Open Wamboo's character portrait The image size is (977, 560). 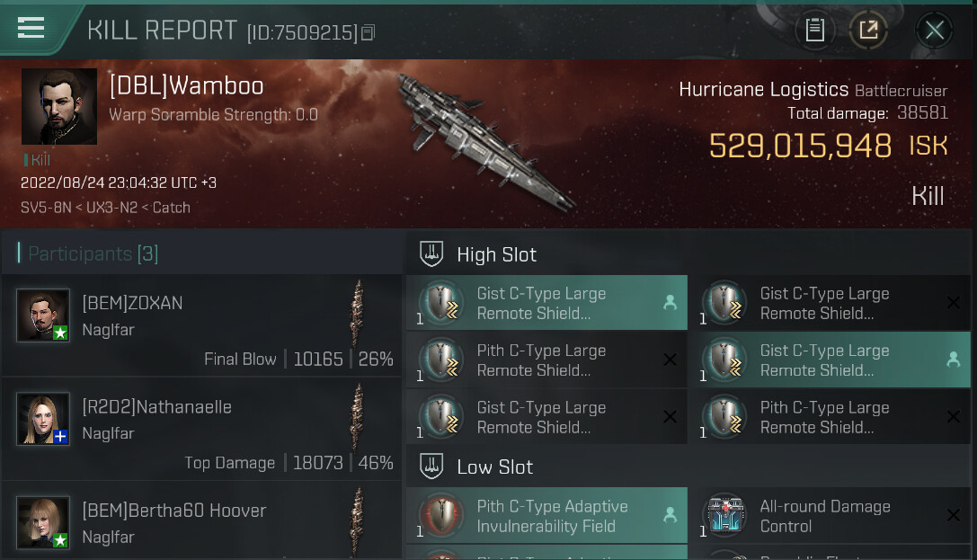pos(59,107)
